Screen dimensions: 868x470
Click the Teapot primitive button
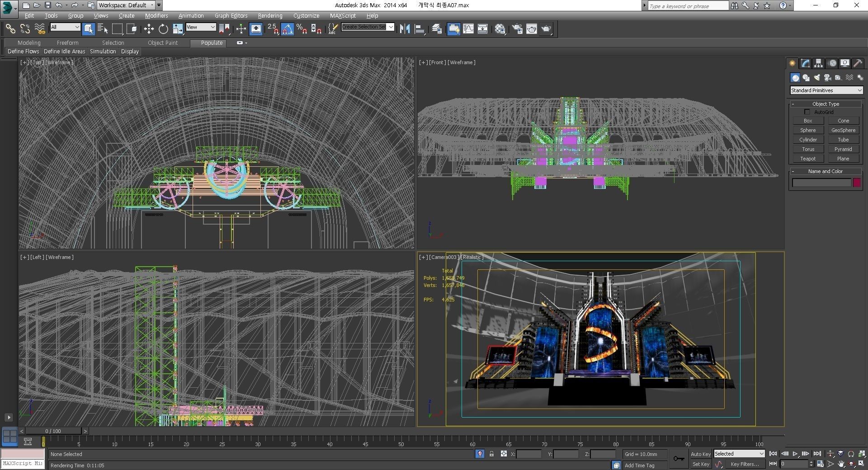(x=808, y=159)
